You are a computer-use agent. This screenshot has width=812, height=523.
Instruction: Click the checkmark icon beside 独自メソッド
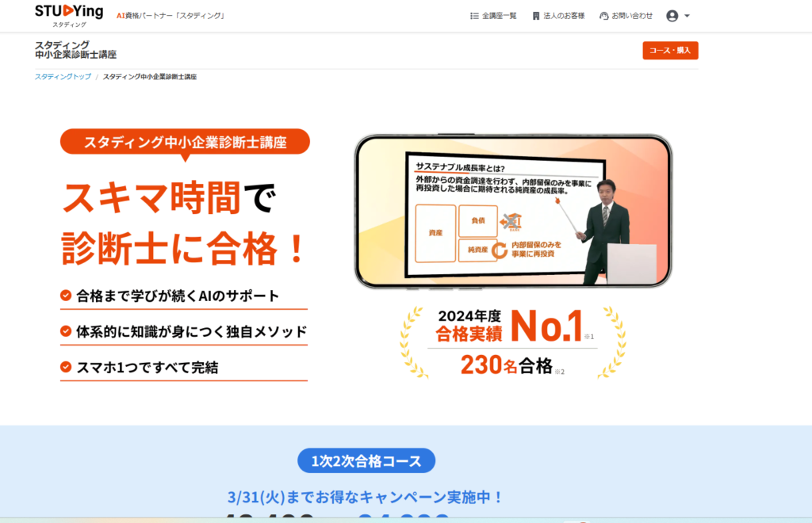point(66,331)
